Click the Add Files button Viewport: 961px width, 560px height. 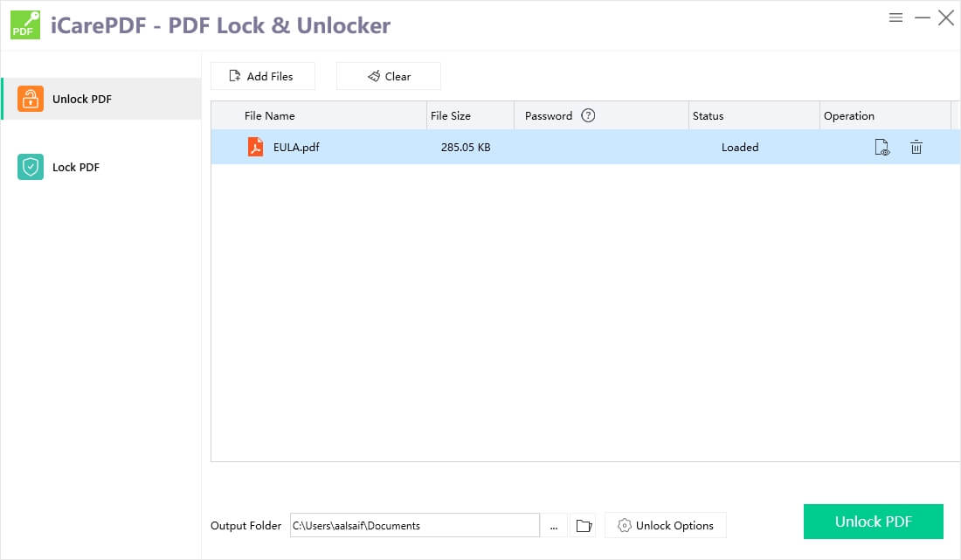(262, 76)
